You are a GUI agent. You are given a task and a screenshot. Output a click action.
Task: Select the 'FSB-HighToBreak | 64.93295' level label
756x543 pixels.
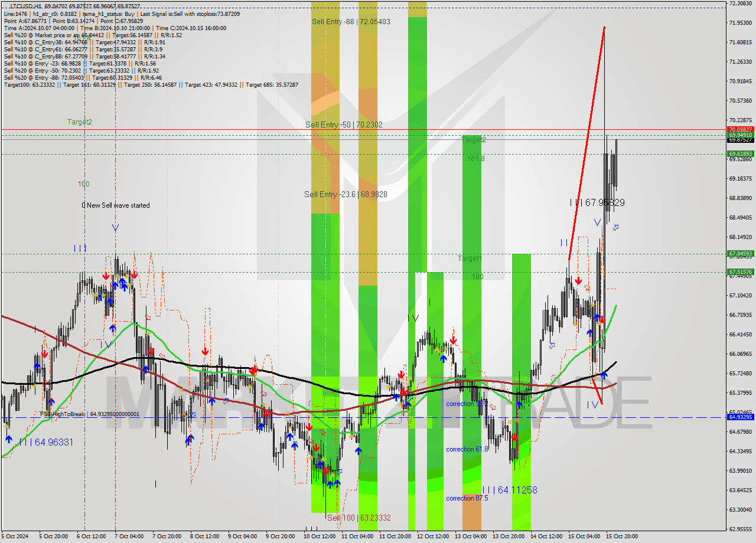coord(90,414)
